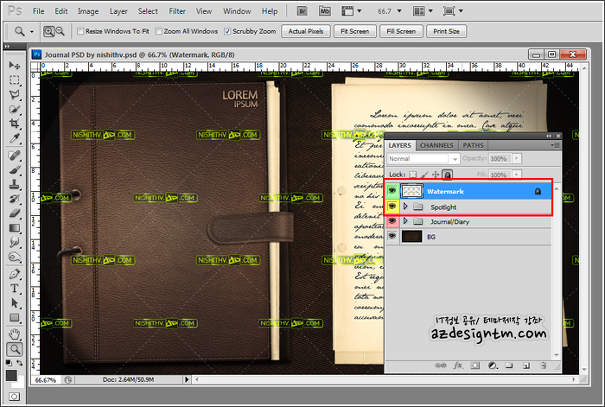Switch to the PATHS tab
This screenshot has height=407, width=605.
[473, 145]
